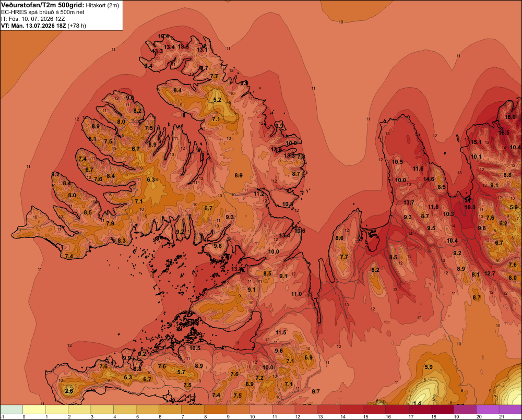
Task: Select the salmon legend swatch between 10 and 11
Action: point(261,409)
